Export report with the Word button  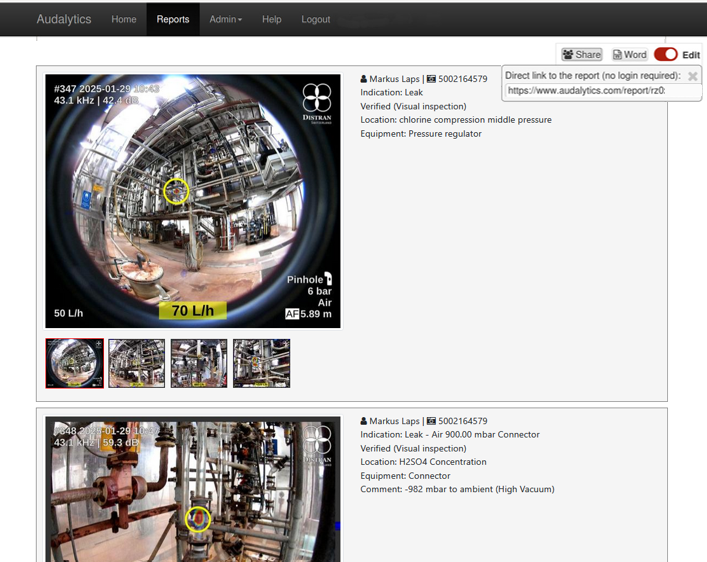point(630,55)
